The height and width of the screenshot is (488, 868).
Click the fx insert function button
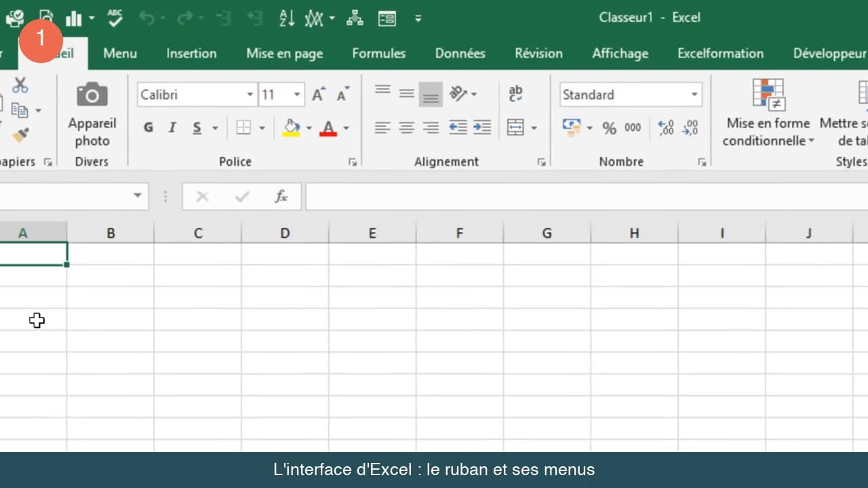(281, 197)
